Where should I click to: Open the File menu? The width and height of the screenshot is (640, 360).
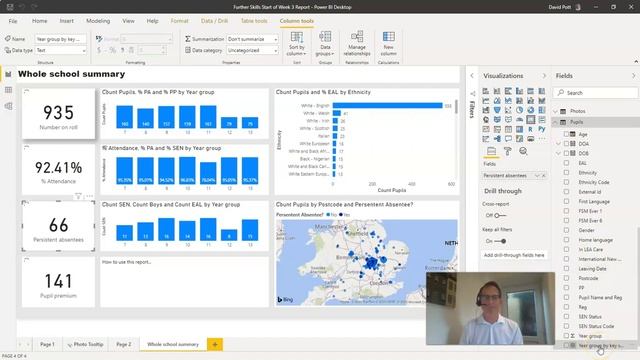(13, 21)
